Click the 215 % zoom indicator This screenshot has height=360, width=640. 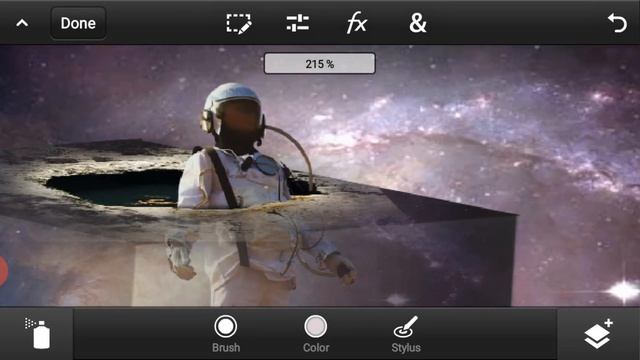click(320, 64)
